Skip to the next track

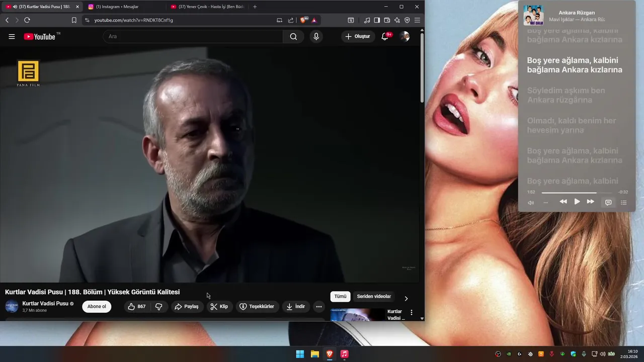pos(591,202)
